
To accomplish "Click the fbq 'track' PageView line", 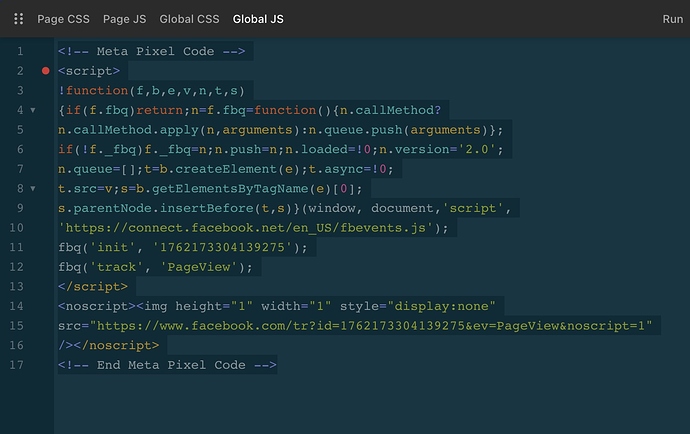I will pos(157,267).
